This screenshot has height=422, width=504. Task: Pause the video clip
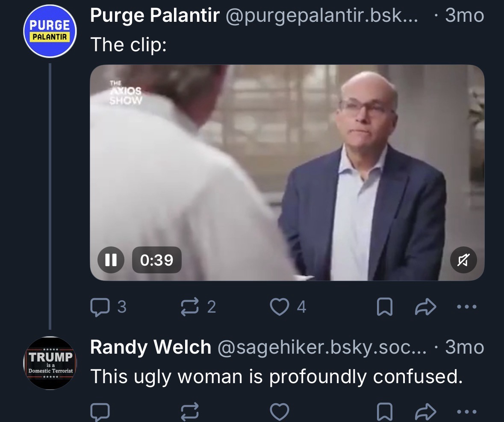111,260
